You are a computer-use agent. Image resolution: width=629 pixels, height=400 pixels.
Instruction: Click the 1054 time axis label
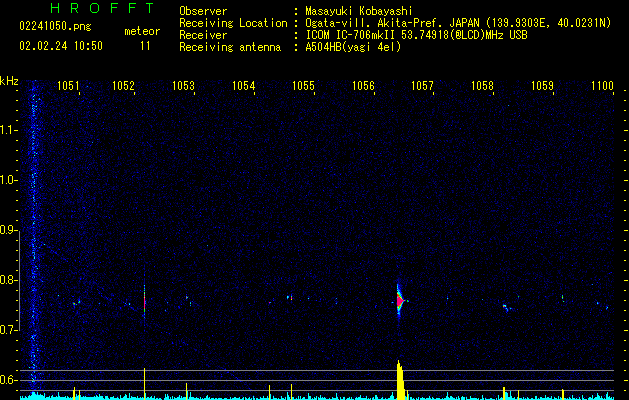coord(243,86)
